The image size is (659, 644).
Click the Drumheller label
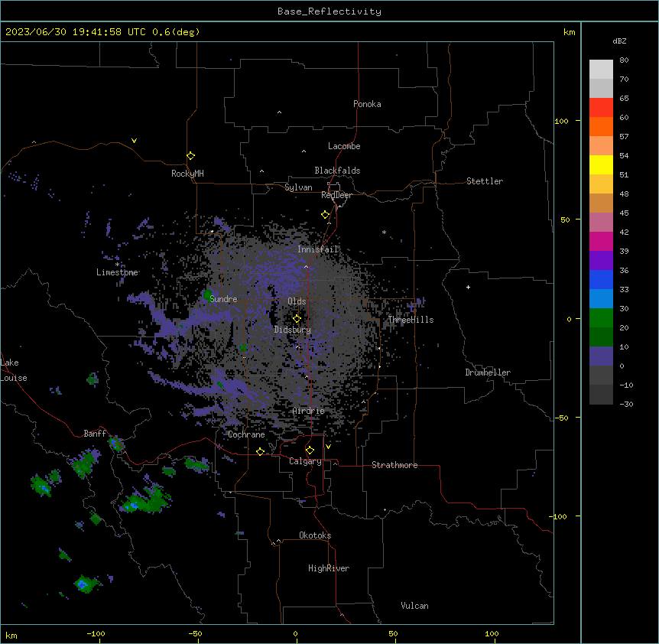[488, 372]
